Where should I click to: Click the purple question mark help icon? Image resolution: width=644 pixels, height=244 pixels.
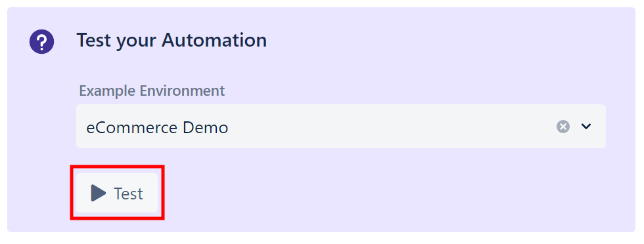tap(41, 41)
